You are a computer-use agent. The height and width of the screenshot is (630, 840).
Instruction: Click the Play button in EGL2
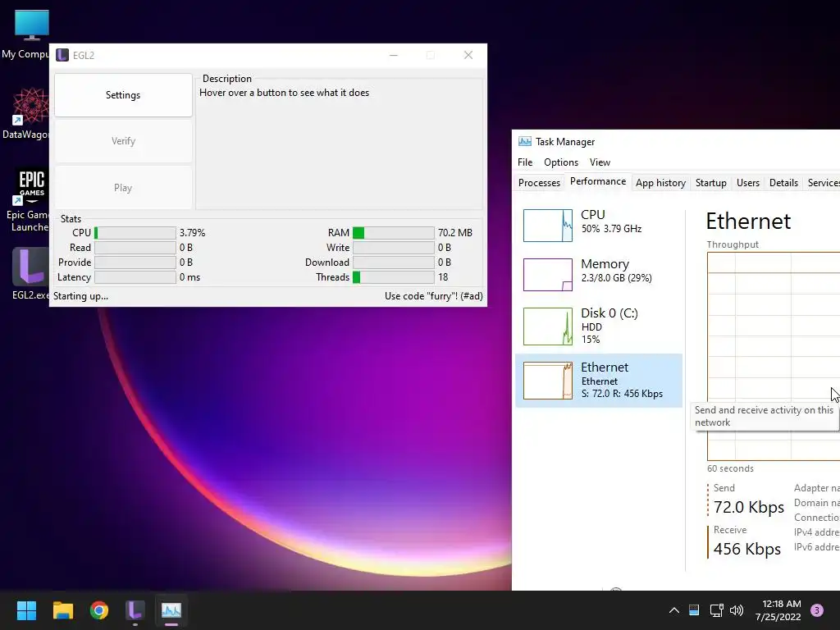(123, 188)
